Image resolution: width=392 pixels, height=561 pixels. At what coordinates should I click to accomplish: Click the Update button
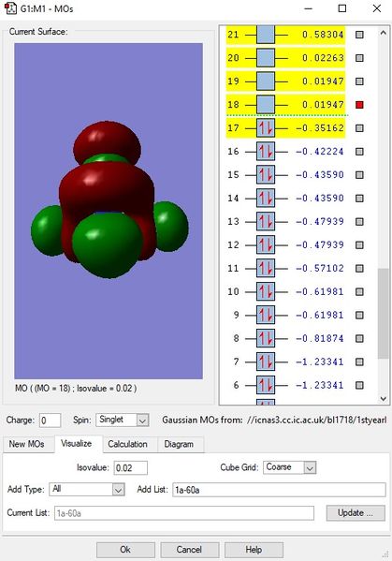tap(356, 512)
